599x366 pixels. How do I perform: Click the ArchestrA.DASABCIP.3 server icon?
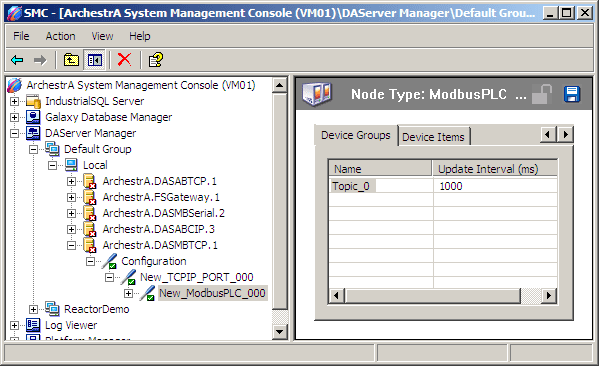click(x=90, y=229)
